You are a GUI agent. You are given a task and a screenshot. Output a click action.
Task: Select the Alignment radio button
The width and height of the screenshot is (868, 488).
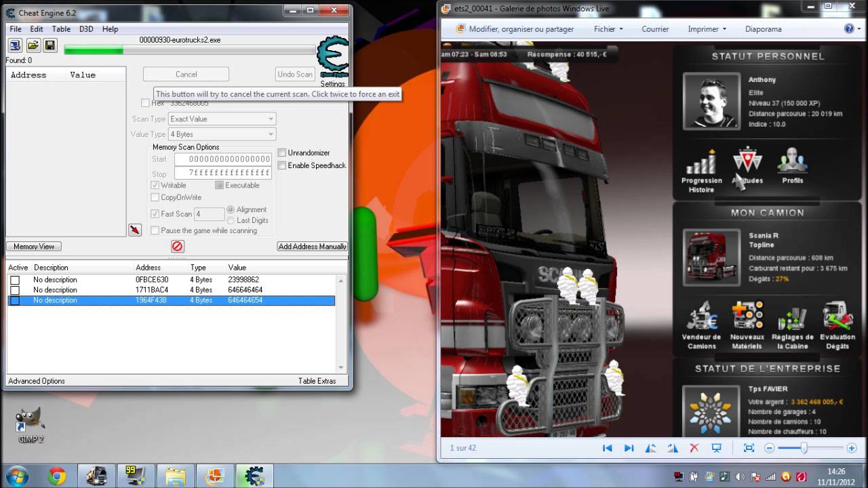coord(231,209)
